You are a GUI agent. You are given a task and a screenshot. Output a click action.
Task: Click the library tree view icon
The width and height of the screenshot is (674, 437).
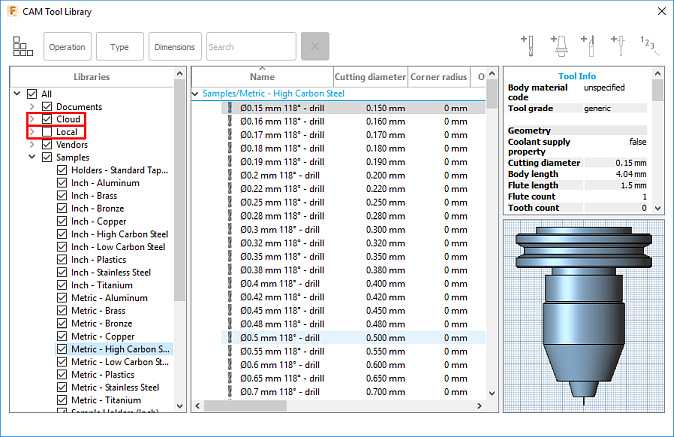click(x=23, y=47)
